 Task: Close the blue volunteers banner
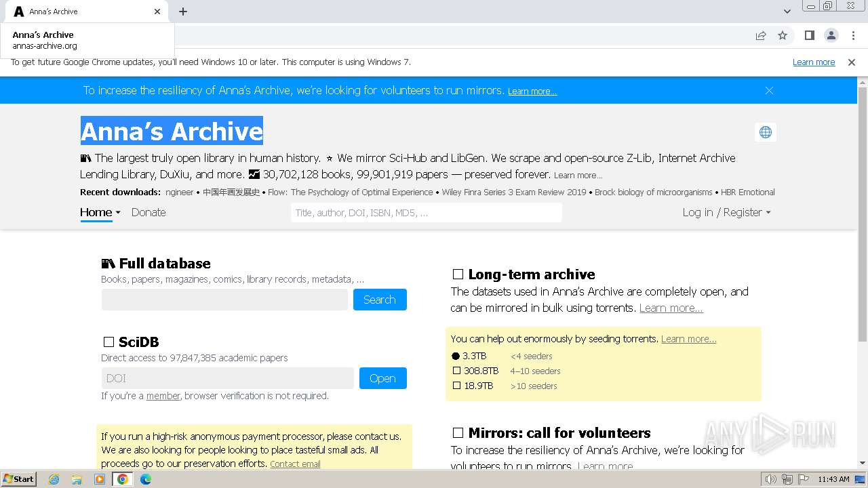click(769, 90)
